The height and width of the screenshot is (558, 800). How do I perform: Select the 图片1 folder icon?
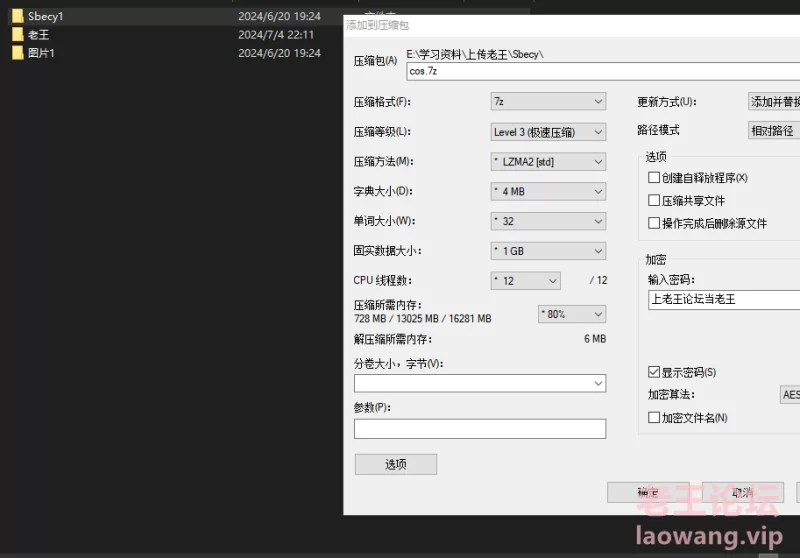tap(18, 53)
